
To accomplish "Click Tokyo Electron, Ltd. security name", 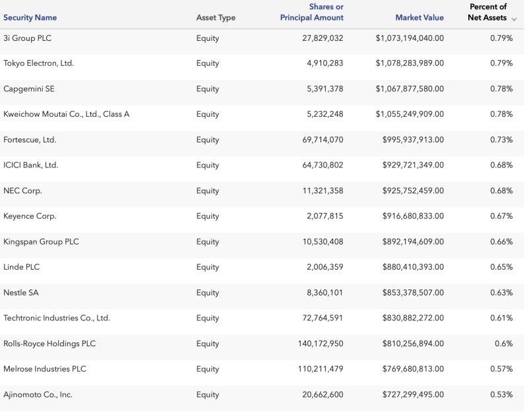I will (x=39, y=63).
